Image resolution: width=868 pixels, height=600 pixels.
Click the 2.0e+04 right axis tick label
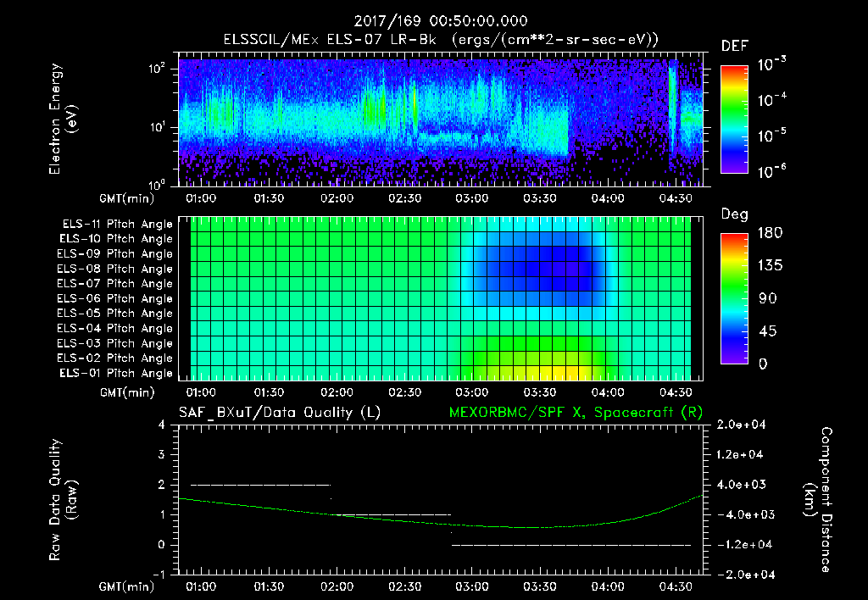[740, 425]
